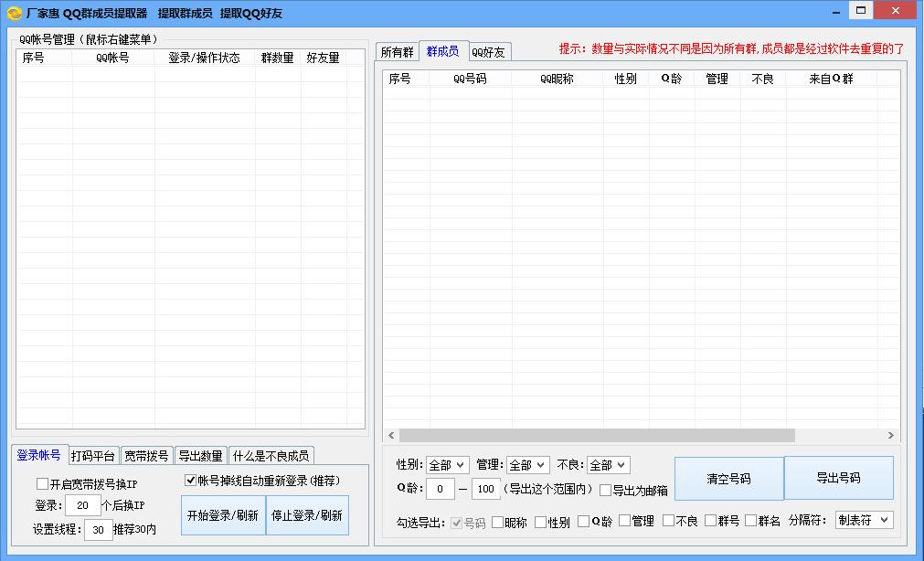
Task: Enable 开启宽带拨号换IP option
Action: [40, 482]
